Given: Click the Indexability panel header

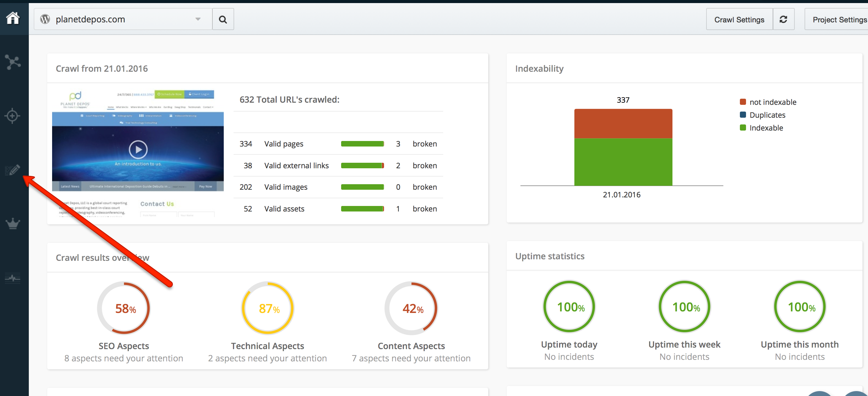Looking at the screenshot, I should click(x=539, y=68).
